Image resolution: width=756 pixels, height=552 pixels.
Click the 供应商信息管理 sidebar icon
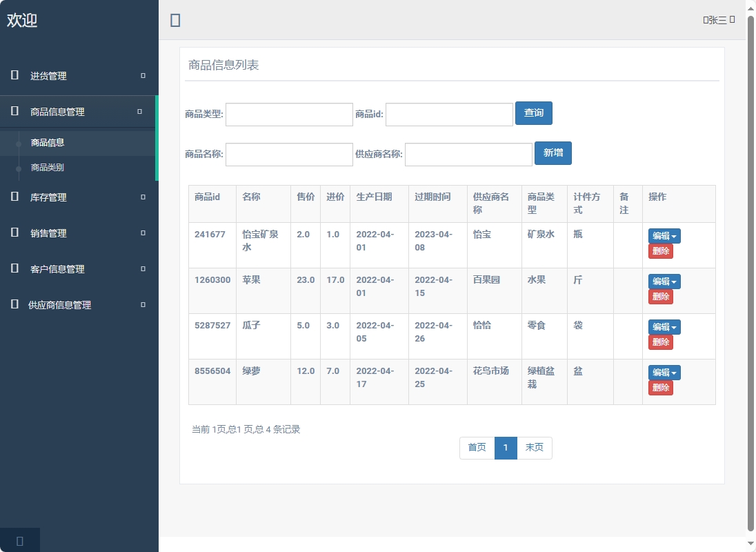click(x=13, y=304)
